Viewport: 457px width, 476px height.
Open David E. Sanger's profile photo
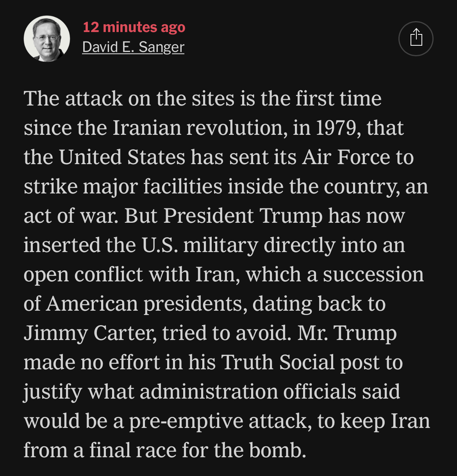tap(47, 39)
